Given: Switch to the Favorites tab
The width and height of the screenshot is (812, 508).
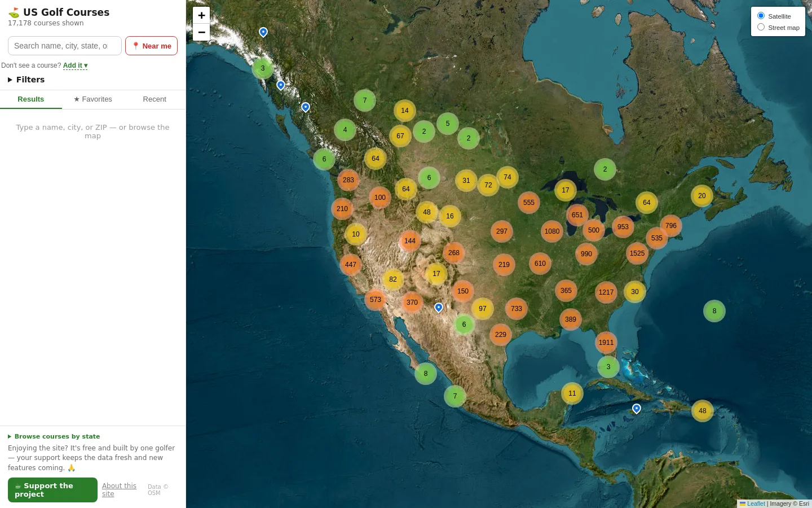Looking at the screenshot, I should (93, 99).
